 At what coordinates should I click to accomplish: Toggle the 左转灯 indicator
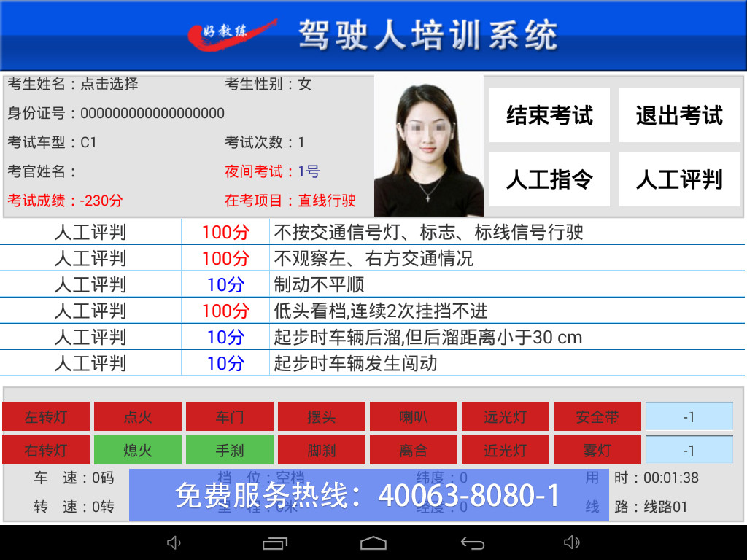point(46,417)
